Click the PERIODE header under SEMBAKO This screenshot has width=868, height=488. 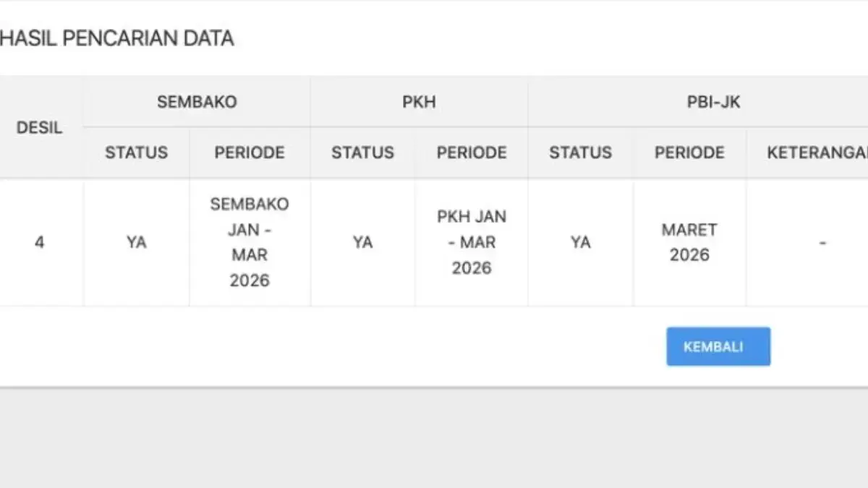[x=249, y=153]
